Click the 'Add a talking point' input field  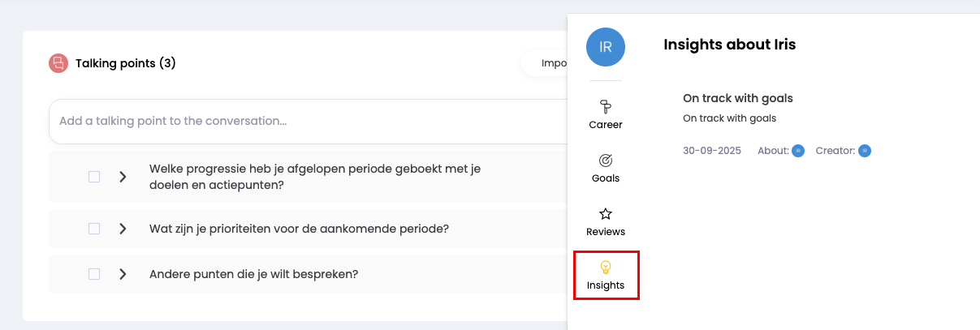(309, 122)
